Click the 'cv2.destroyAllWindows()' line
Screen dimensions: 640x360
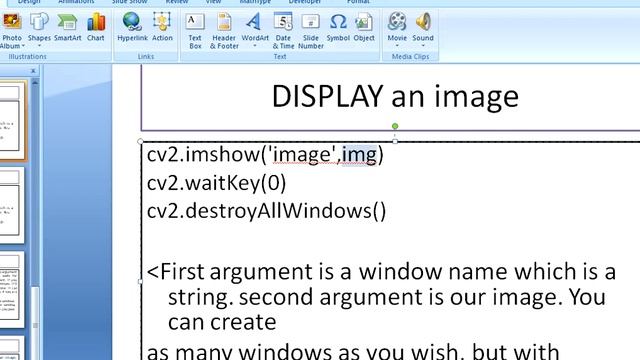click(266, 211)
